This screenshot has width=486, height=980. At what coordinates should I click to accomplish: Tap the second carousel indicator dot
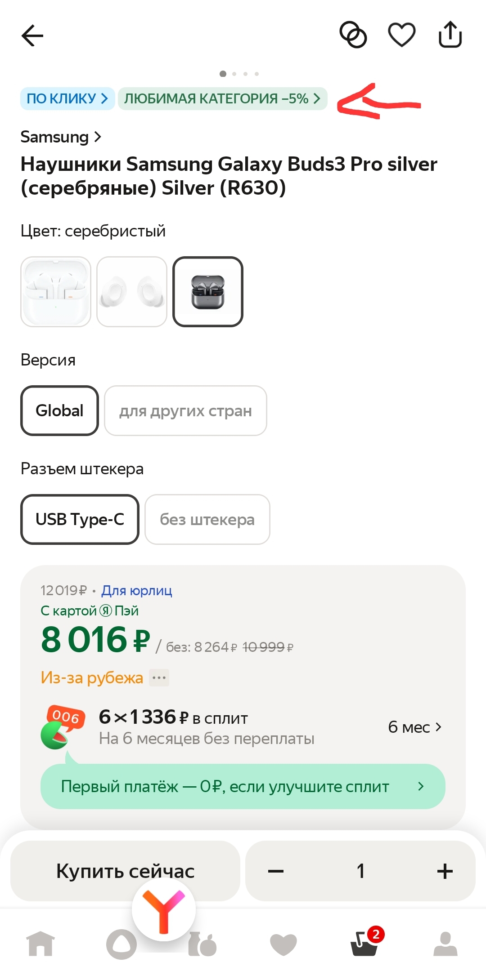[x=234, y=74]
